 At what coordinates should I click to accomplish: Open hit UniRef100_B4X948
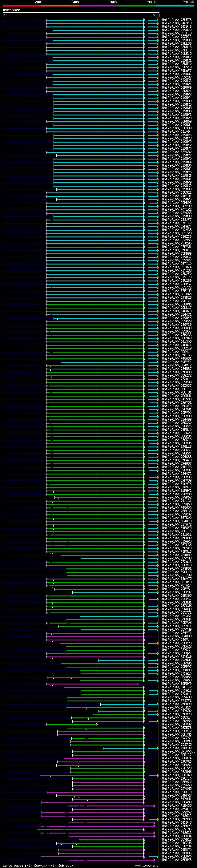coord(177,26)
